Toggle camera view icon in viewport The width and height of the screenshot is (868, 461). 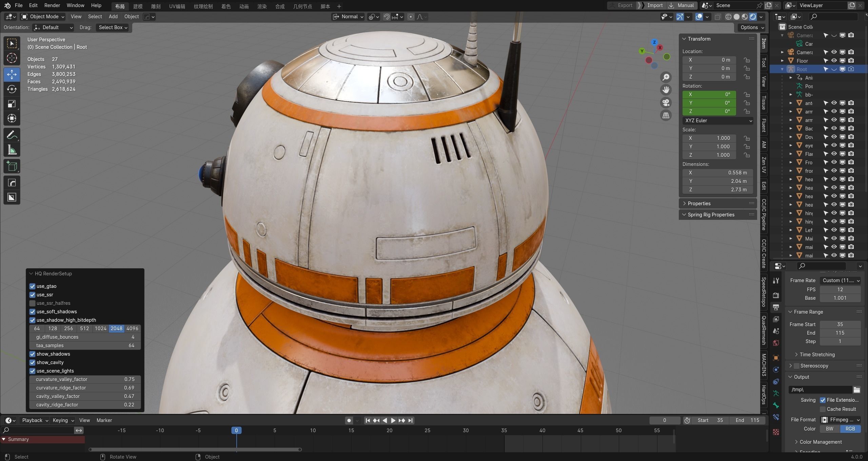[666, 103]
